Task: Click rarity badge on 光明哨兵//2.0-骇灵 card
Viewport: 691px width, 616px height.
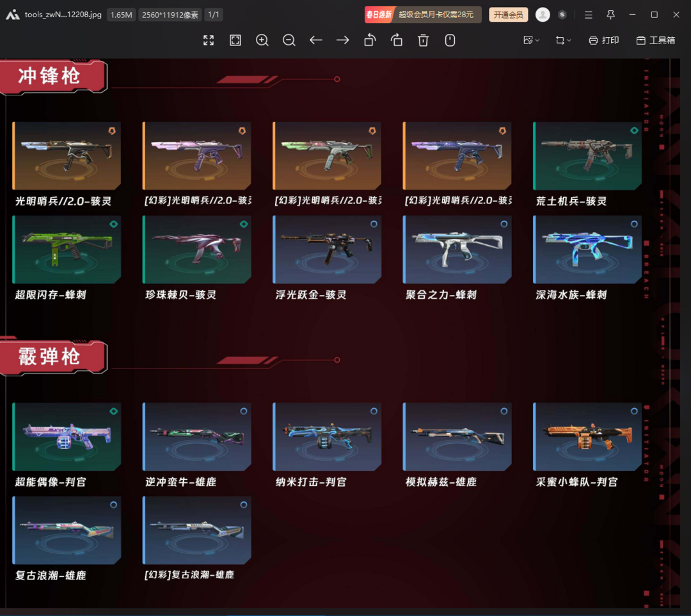Action: 112,131
